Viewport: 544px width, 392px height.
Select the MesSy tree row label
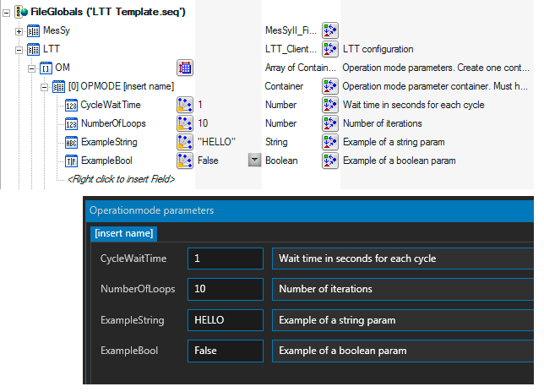(57, 30)
